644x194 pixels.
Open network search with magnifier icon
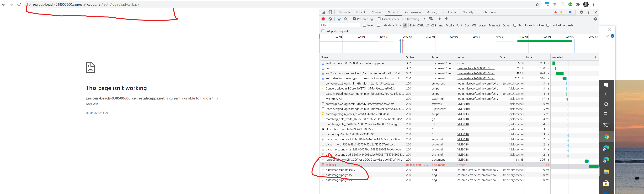tap(346, 19)
